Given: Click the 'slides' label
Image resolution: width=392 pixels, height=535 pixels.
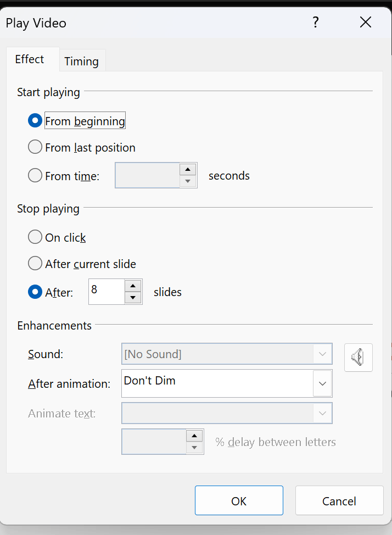Looking at the screenshot, I should 167,292.
